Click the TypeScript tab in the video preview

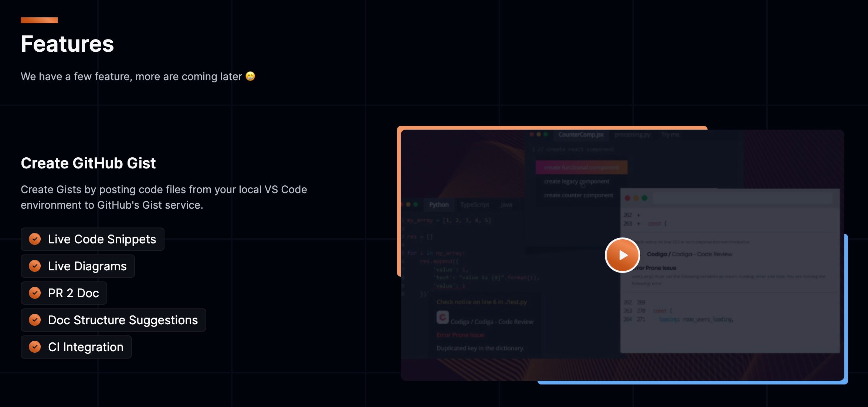pyautogui.click(x=475, y=205)
